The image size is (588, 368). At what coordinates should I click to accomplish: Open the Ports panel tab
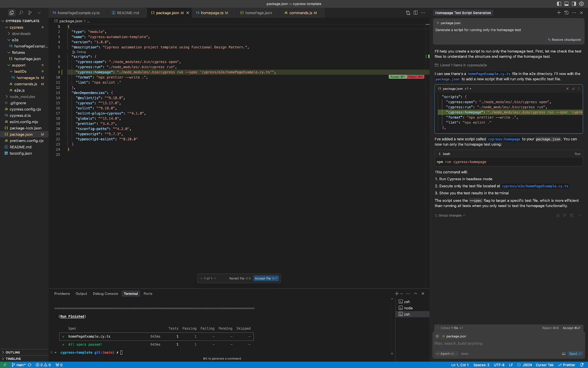148,294
